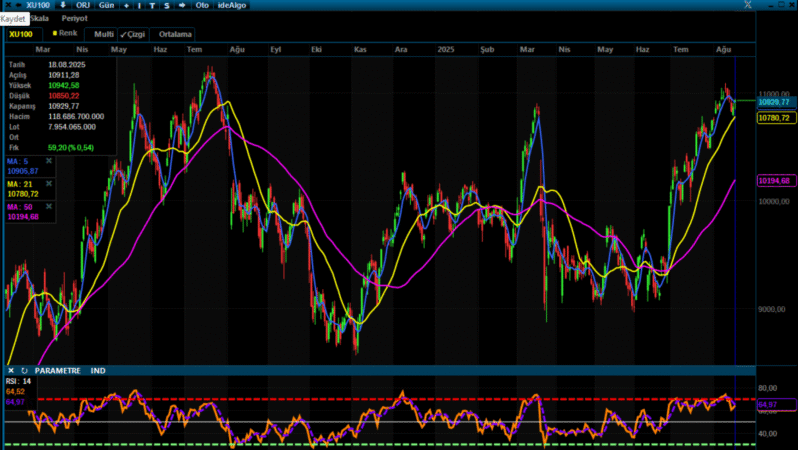Click the left-arrow back icon in title bar
This screenshot has height=450, width=798.
point(18,5)
